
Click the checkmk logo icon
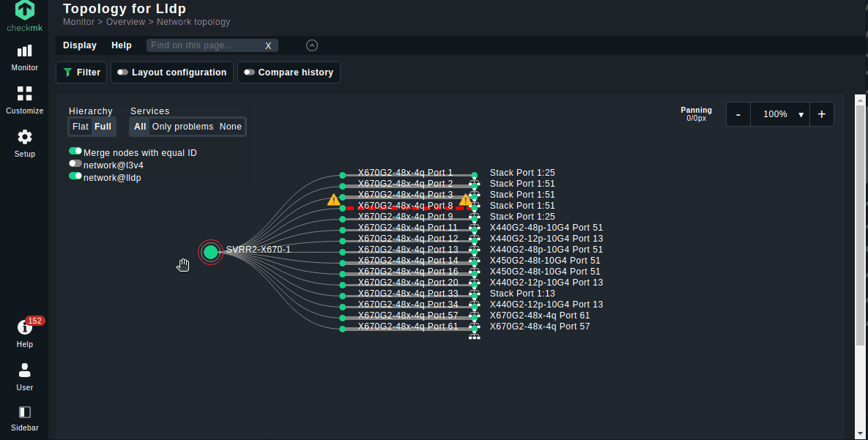click(x=24, y=10)
